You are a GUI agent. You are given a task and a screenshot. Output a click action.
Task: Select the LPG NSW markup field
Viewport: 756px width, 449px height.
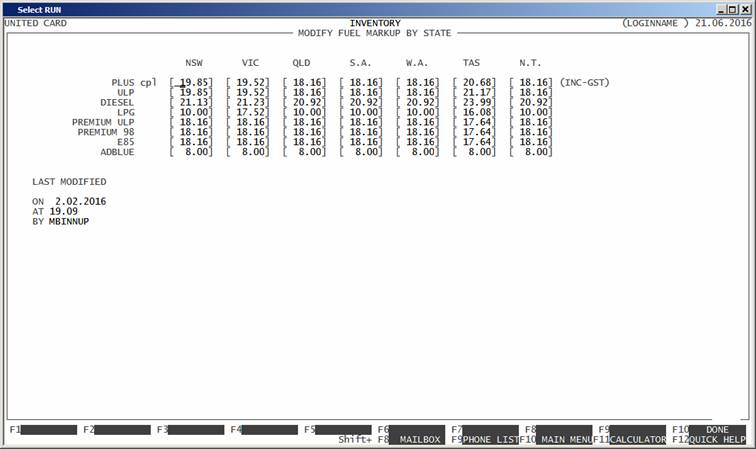coord(191,112)
